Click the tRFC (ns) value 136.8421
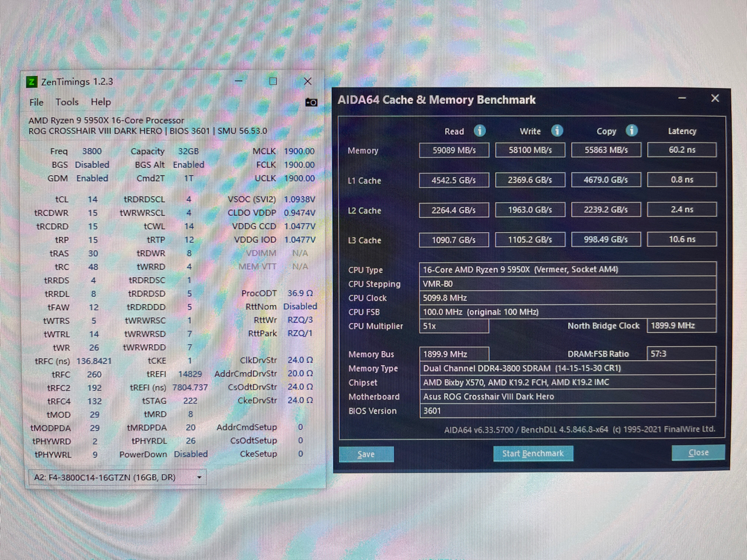Viewport: 747px width, 560px height. pos(93,361)
